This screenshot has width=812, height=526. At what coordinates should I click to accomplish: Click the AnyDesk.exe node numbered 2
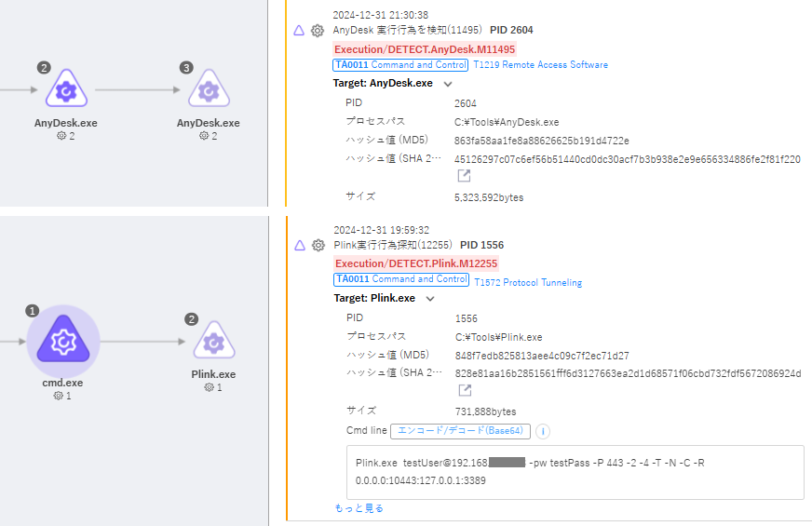pyautogui.click(x=65, y=91)
